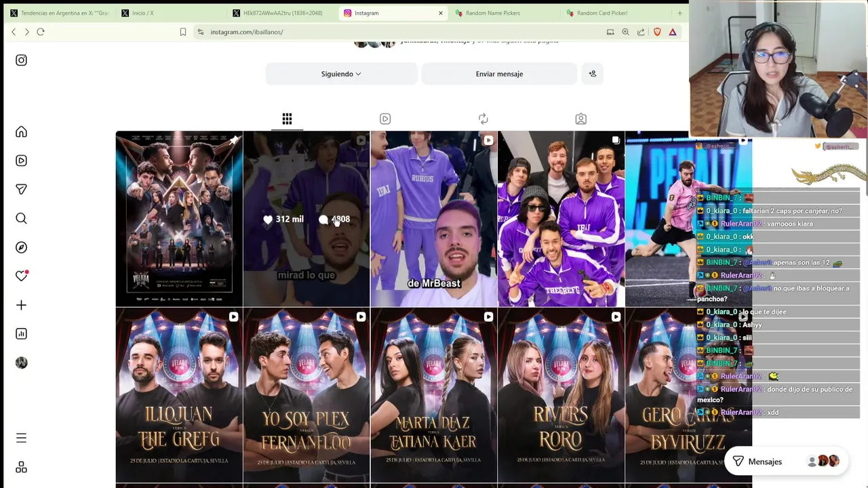Open Marta Díaz versus Tatiana Kaer post
Screen dimensions: 868x488
point(434,395)
